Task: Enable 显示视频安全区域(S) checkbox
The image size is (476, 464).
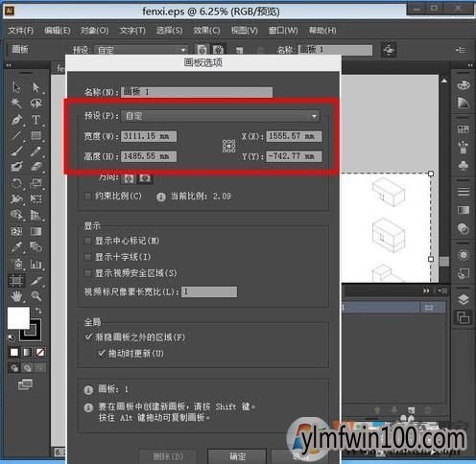Action: (87, 273)
